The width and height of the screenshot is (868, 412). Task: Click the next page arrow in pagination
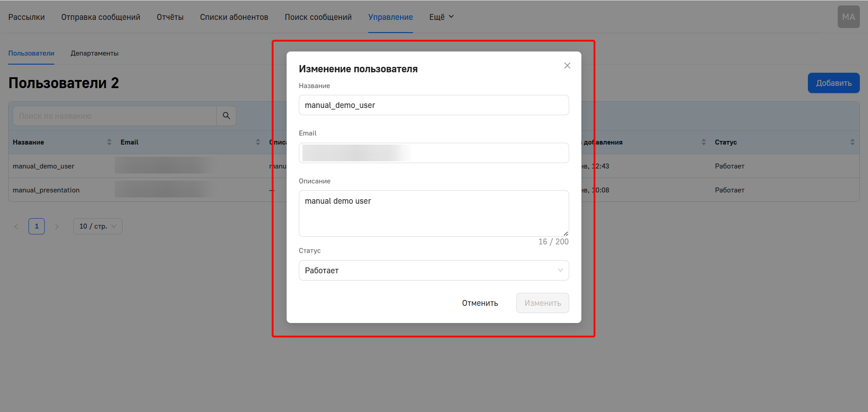click(57, 226)
